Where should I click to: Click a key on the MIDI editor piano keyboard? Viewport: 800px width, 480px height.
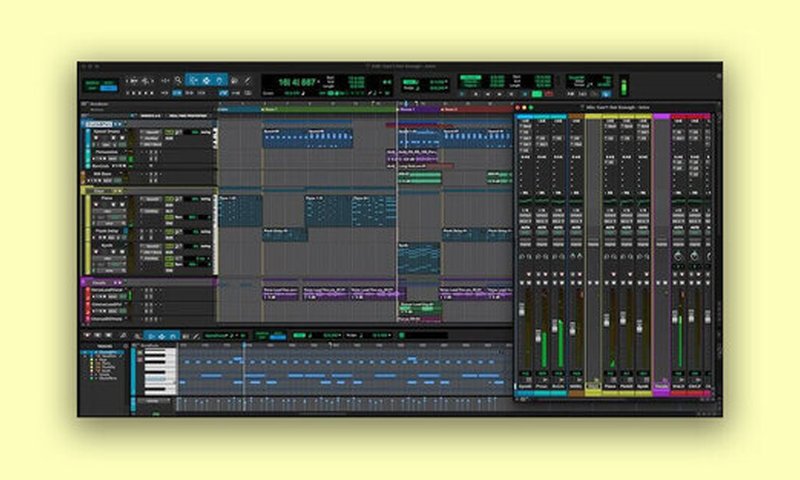click(156, 368)
